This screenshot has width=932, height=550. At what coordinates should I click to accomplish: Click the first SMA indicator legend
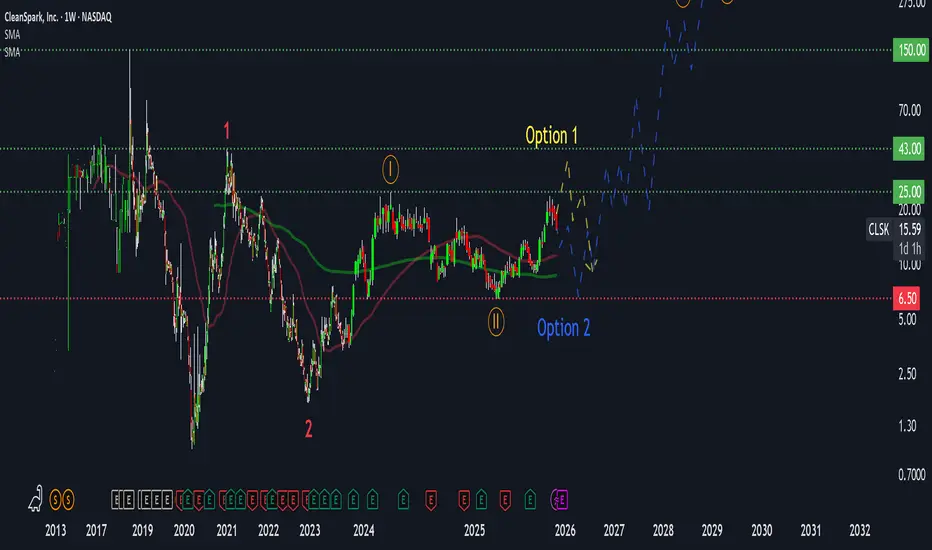12,34
